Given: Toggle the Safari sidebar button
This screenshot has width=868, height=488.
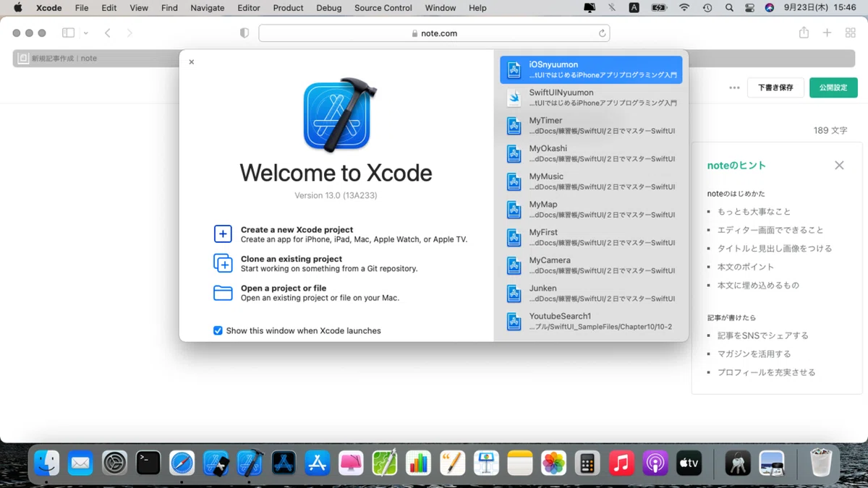Looking at the screenshot, I should tap(69, 33).
